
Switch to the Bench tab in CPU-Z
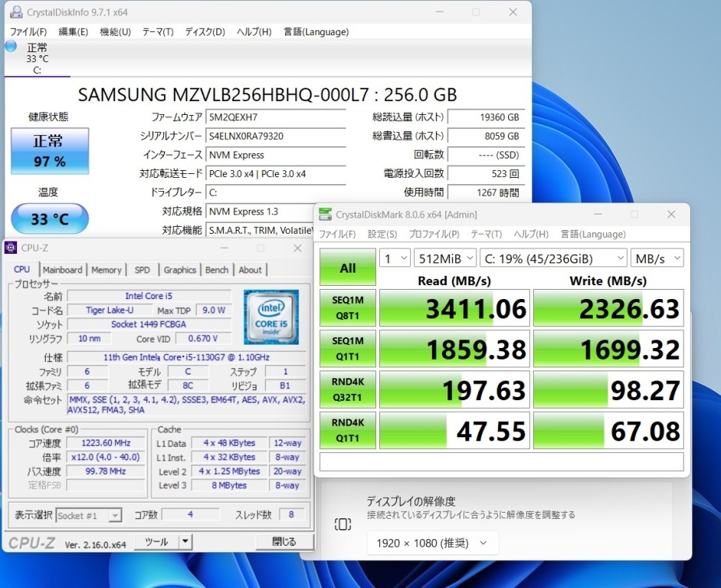coord(217,270)
